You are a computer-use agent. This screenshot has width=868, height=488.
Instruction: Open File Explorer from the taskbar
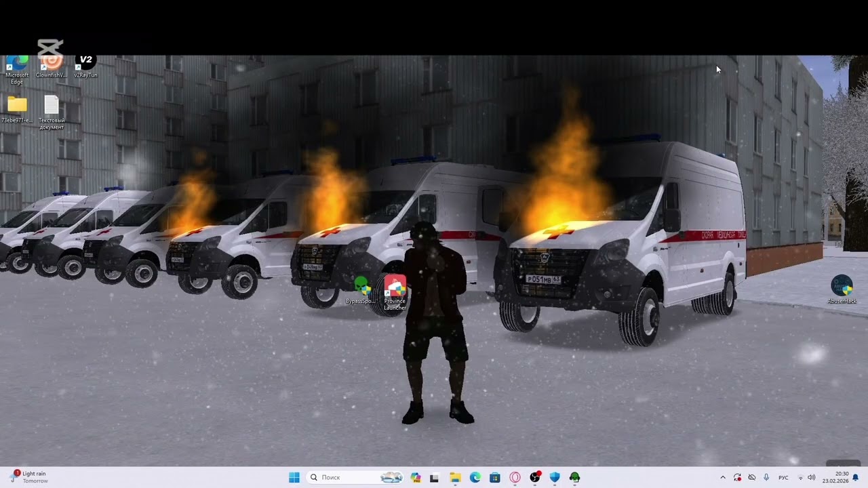coord(455,477)
